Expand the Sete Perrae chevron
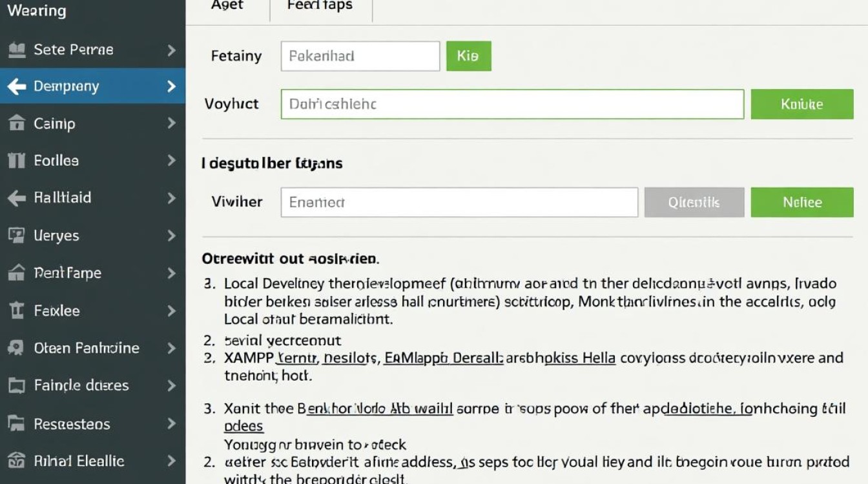Viewport: 868px width, 484px height. [x=171, y=50]
